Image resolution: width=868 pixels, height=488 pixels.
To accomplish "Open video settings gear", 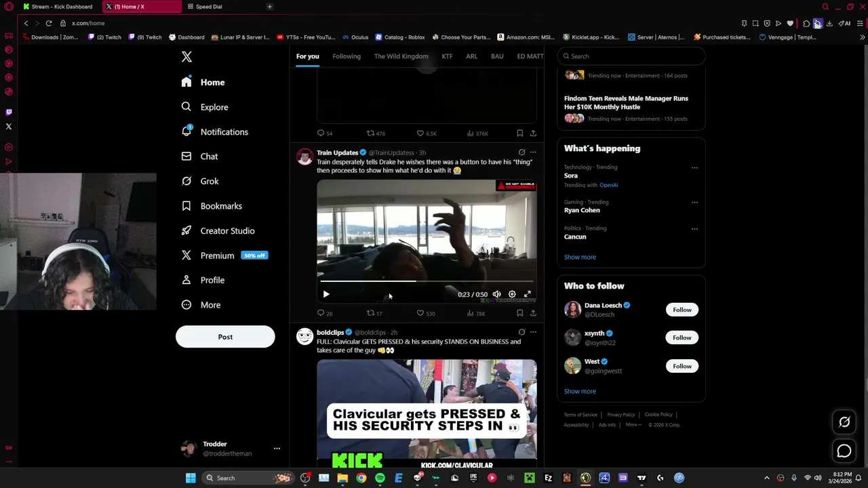I will 512,294.
